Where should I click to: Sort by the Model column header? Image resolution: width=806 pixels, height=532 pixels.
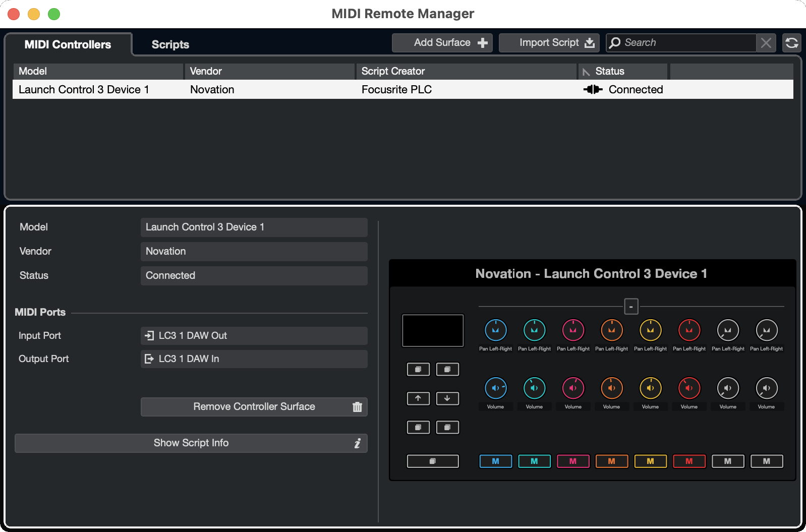pyautogui.click(x=98, y=71)
